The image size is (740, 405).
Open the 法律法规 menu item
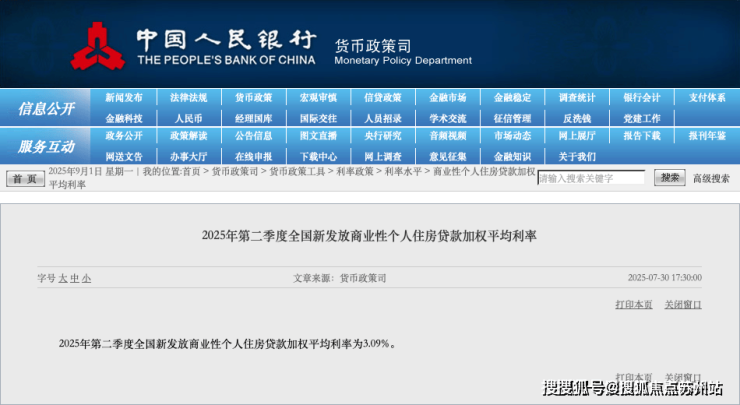[x=189, y=98]
